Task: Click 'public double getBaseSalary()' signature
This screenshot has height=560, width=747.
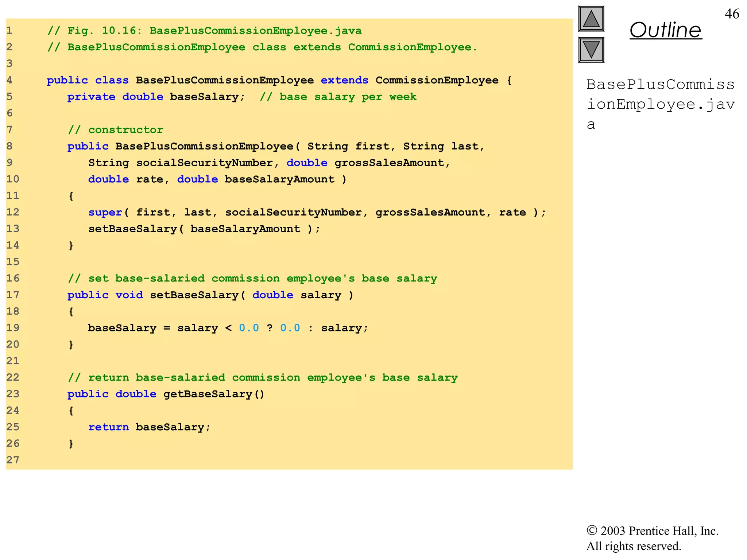Action: tap(166, 394)
